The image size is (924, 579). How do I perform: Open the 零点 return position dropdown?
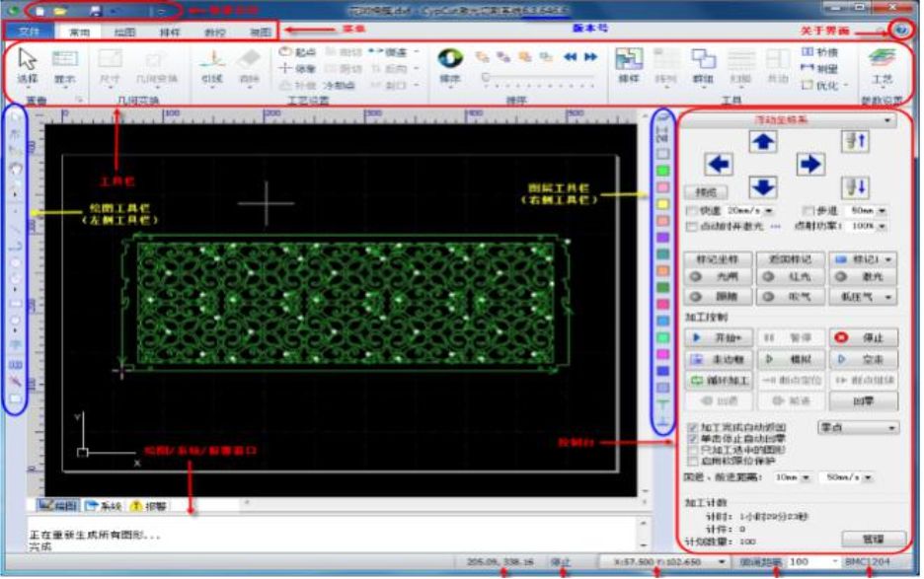coord(858,427)
